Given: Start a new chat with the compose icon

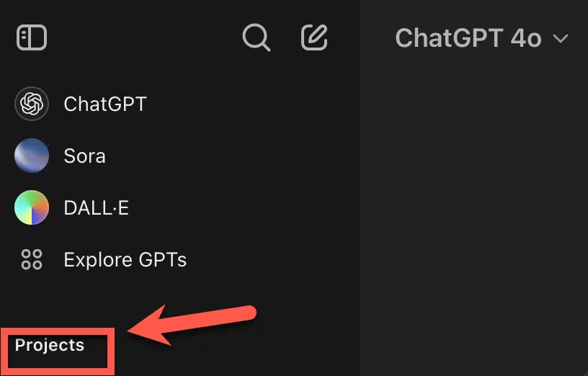Looking at the screenshot, I should point(314,37).
